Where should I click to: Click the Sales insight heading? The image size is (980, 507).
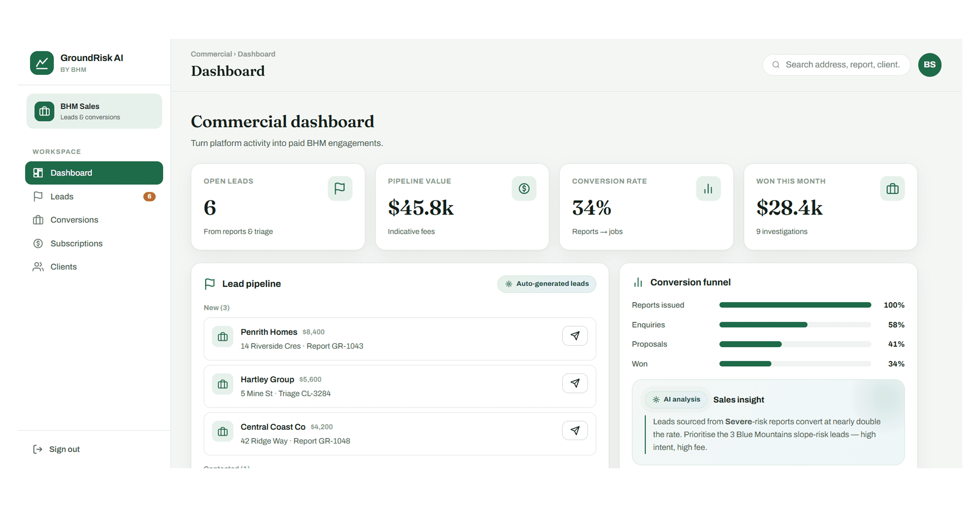pos(738,400)
